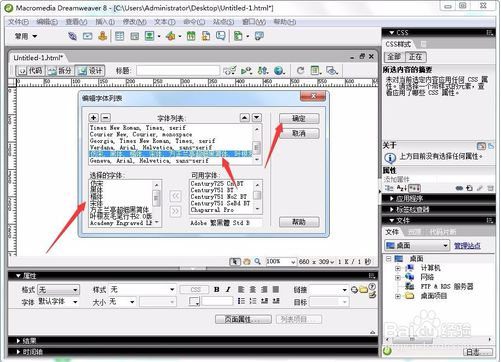The height and width of the screenshot is (362, 501).
Task: Open the 编辑(E) menu
Action: (47, 22)
